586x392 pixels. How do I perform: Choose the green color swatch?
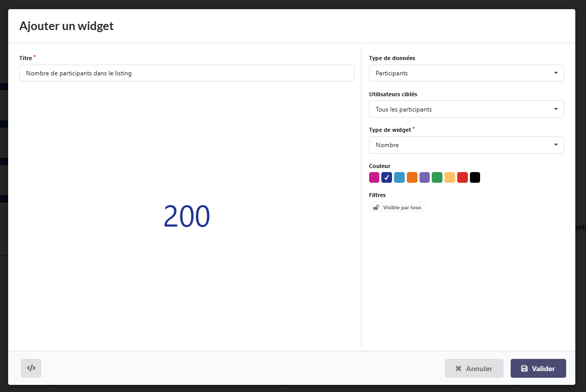(437, 178)
